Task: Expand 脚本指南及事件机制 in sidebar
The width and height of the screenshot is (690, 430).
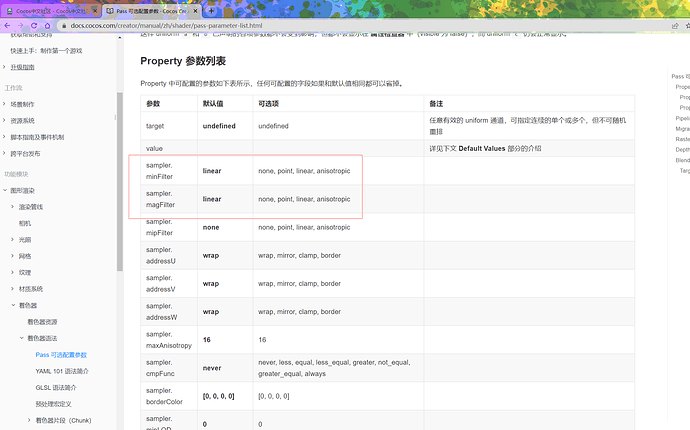Action: (4, 137)
